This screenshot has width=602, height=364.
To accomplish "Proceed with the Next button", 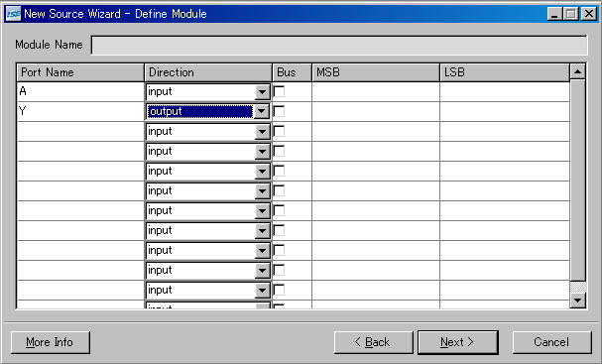I will pyautogui.click(x=457, y=342).
